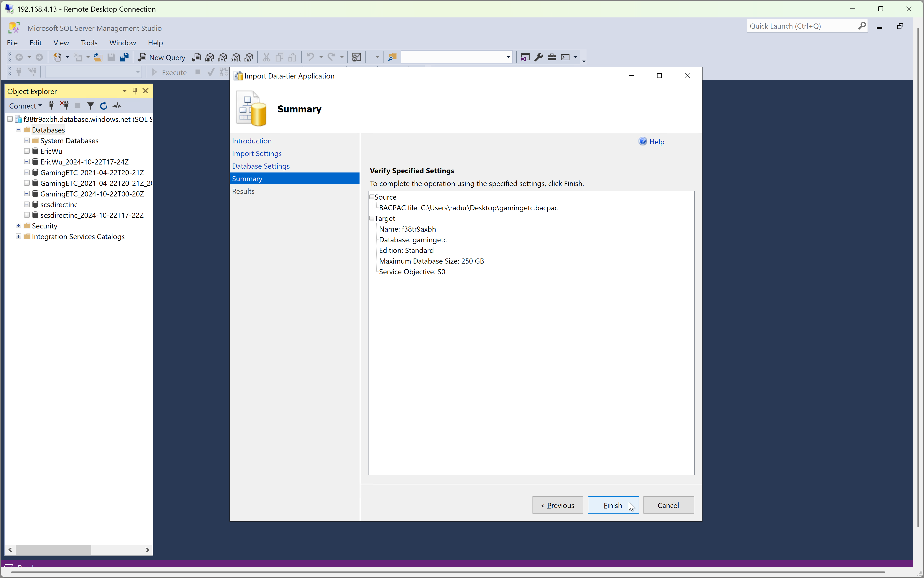
Task: Click the Filter icon in Object Explorer
Action: click(x=91, y=106)
